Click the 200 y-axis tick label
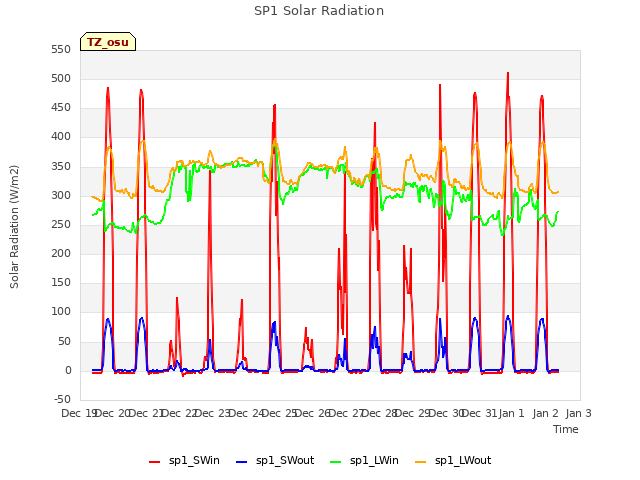Viewport: 640px width, 480px height. tap(61, 253)
